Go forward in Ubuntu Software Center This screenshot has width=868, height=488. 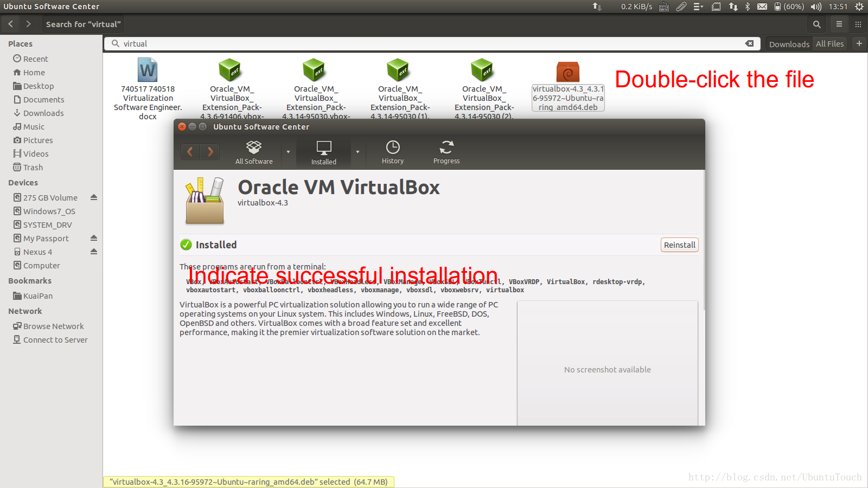pos(210,152)
